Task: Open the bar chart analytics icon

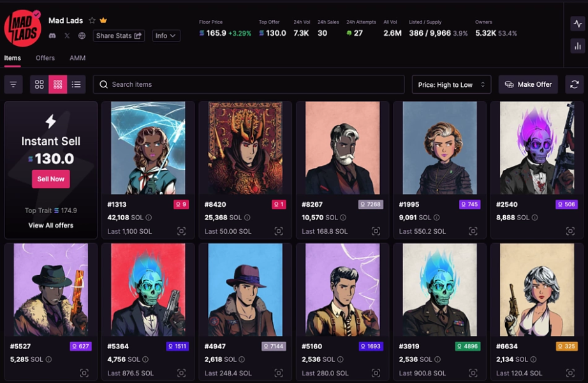Action: point(578,46)
